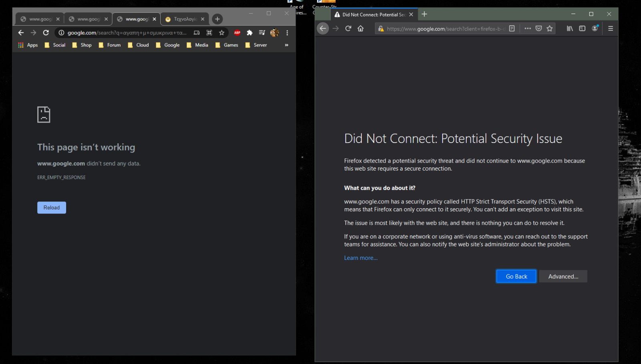Viewport: 641px width, 364px height.
Task: Close the first www.google Chrome tab
Action: click(x=58, y=19)
